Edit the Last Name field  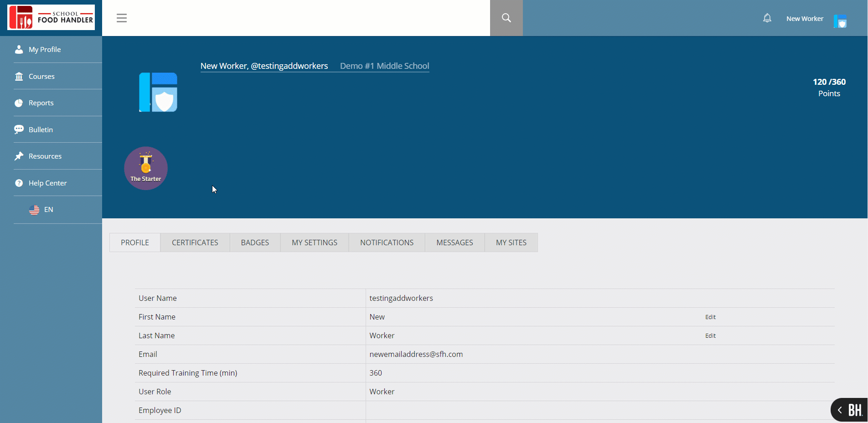[x=710, y=336]
